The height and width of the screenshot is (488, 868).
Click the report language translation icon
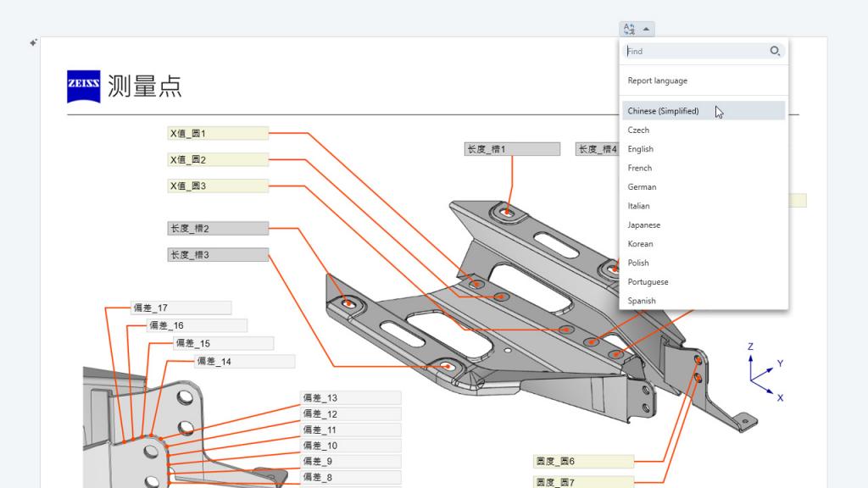pos(628,29)
